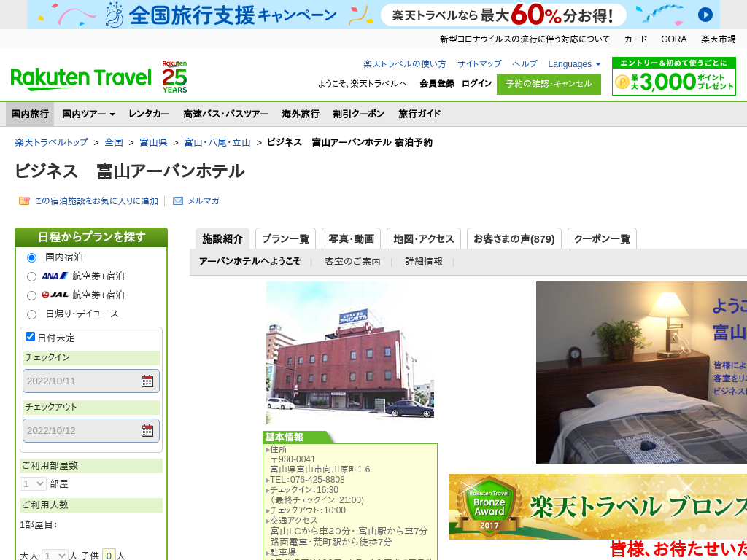747x560 pixels.
Task: Open the Languages dropdown
Action: (574, 64)
